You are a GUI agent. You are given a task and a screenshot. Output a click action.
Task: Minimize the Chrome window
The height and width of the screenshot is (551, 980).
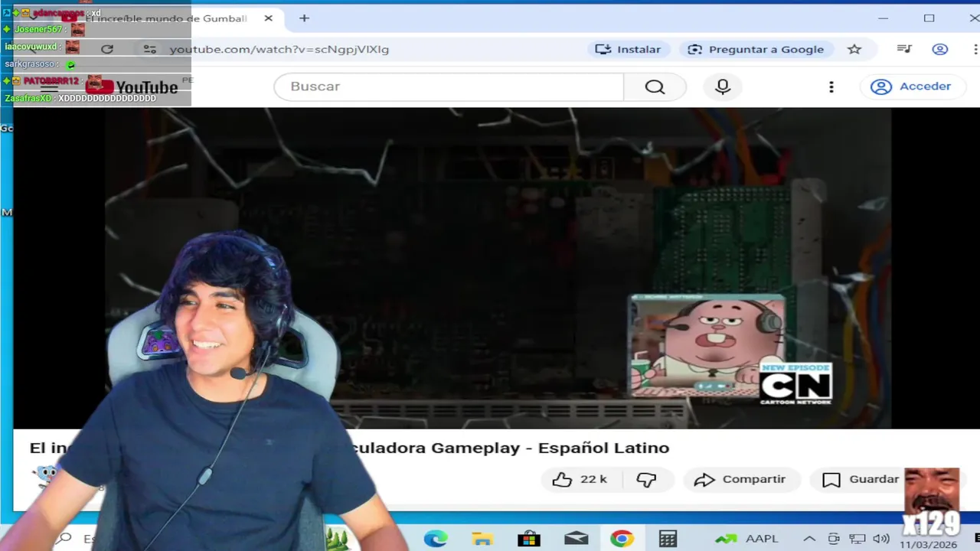(883, 18)
